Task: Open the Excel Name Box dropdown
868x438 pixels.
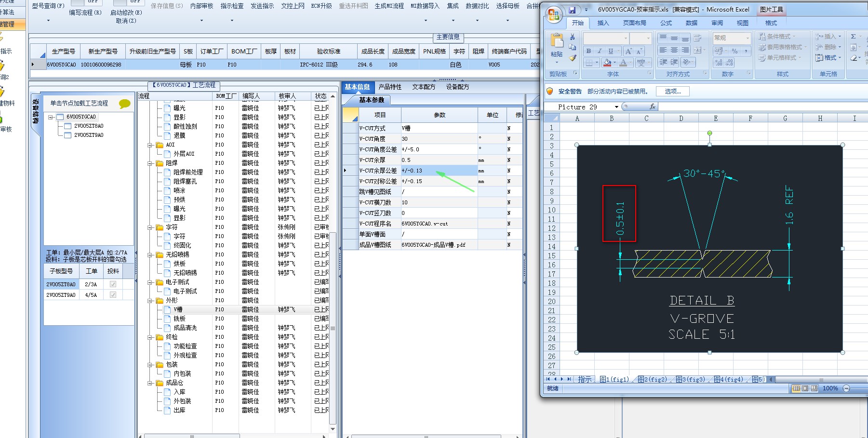Action: click(616, 107)
